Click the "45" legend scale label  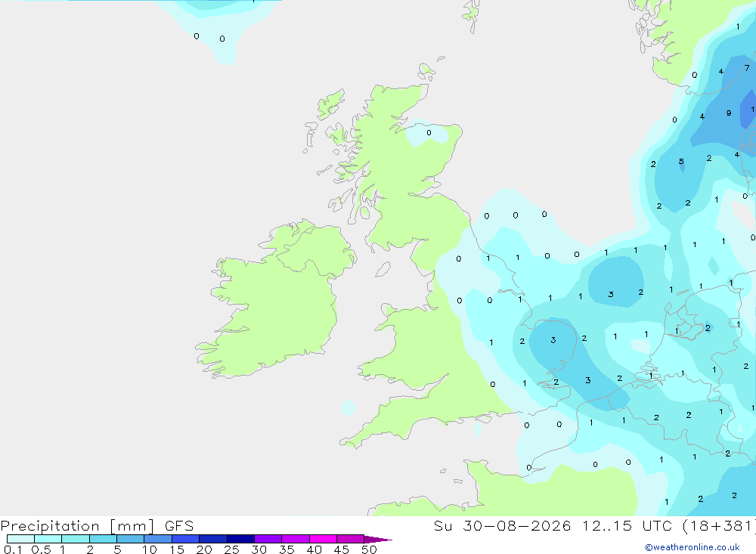pyautogui.click(x=342, y=549)
